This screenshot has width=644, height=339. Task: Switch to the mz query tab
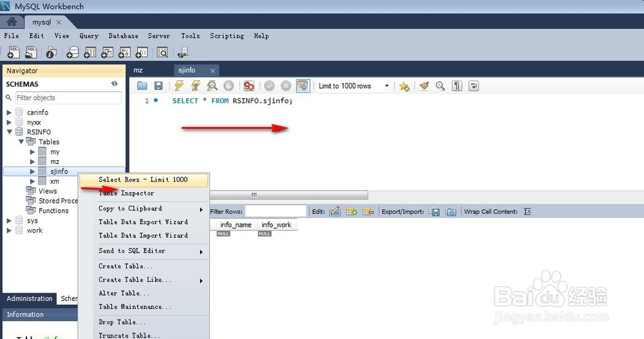tap(138, 70)
